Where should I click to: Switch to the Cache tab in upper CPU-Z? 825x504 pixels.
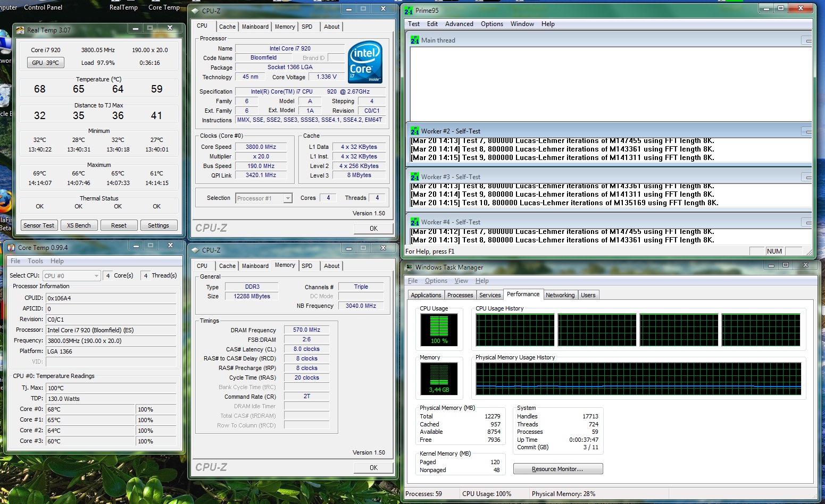click(x=227, y=27)
